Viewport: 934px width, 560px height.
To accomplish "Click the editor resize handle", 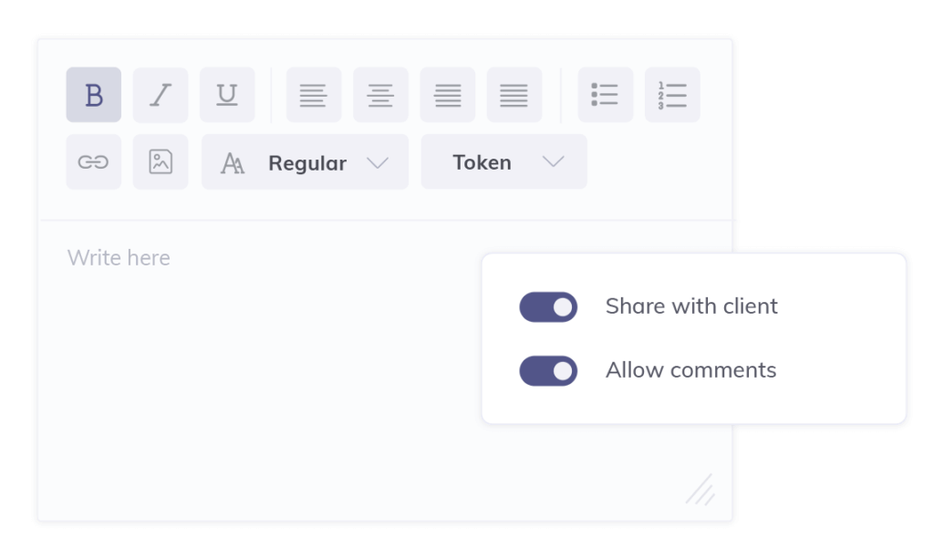I will [700, 490].
